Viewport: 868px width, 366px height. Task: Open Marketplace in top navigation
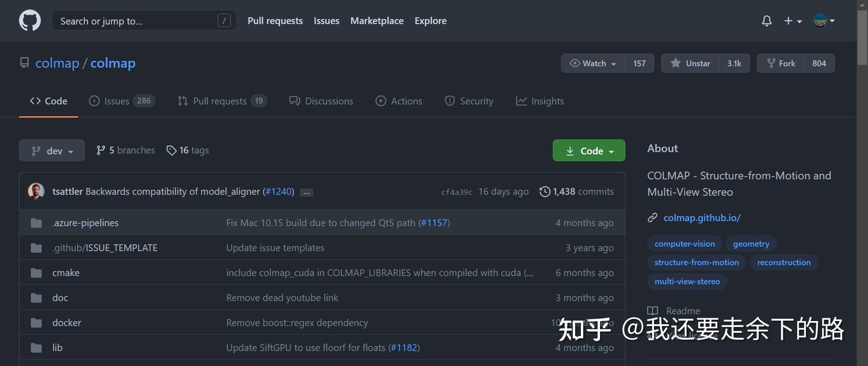click(377, 21)
